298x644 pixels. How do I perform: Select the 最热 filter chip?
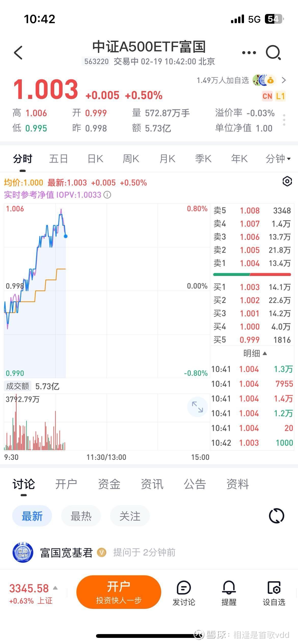pyautogui.click(x=81, y=516)
